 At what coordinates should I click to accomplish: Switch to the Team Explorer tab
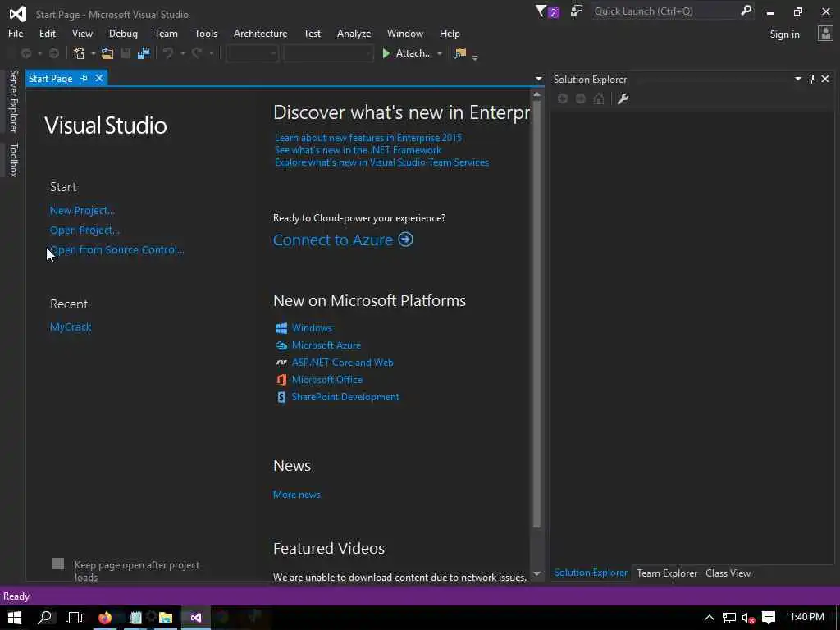pos(667,573)
